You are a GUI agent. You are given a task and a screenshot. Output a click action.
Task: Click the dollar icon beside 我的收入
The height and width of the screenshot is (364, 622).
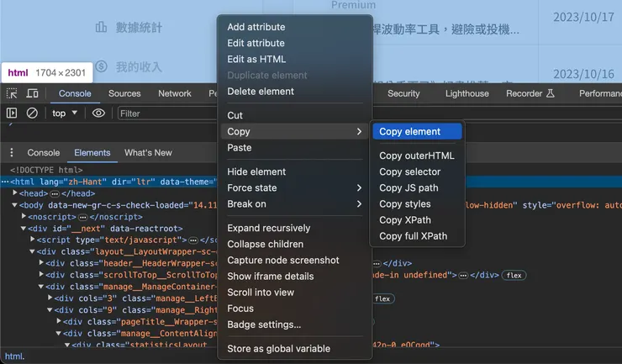(x=102, y=66)
